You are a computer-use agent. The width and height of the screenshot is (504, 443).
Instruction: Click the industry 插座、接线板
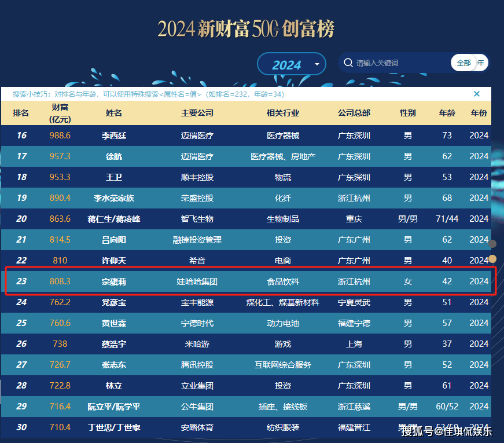[x=283, y=407]
